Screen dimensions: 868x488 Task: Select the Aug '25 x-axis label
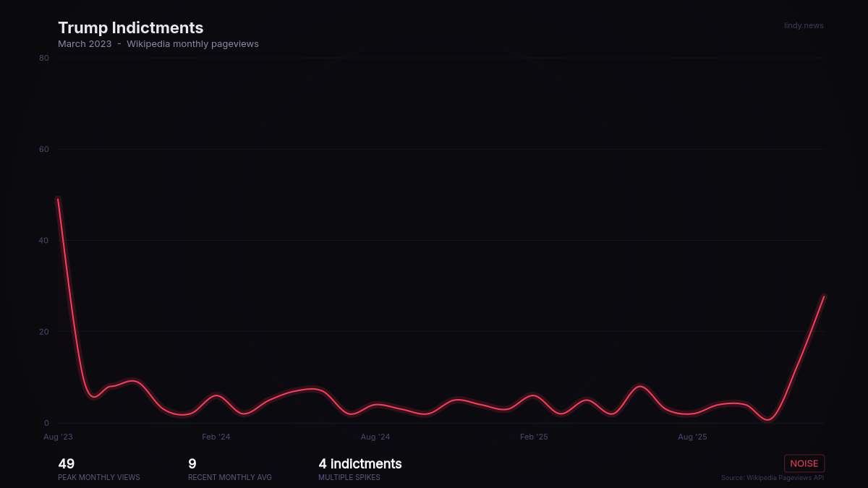[692, 437]
